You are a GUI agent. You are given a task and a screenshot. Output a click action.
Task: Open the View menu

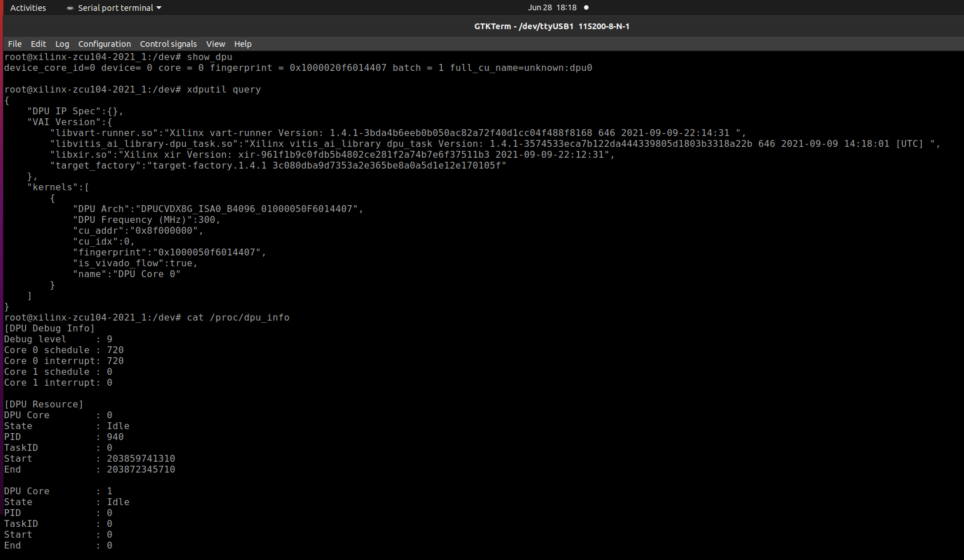[215, 44]
